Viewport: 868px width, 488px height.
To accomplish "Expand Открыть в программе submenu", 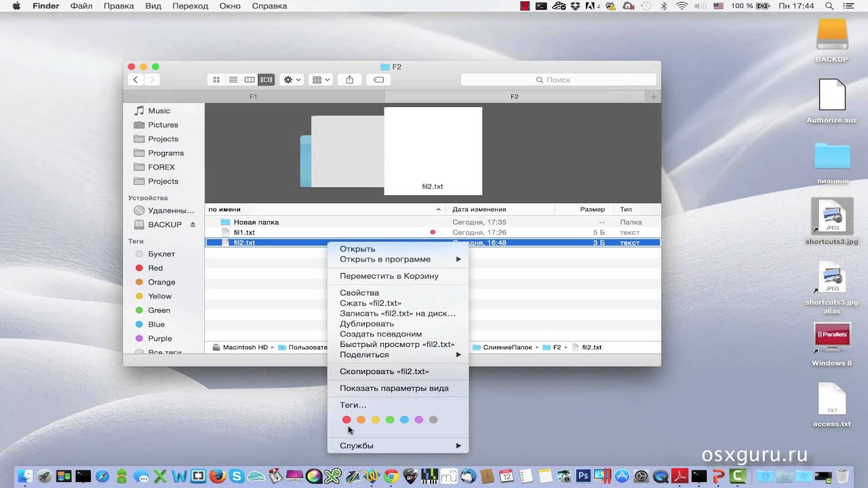I will point(397,260).
